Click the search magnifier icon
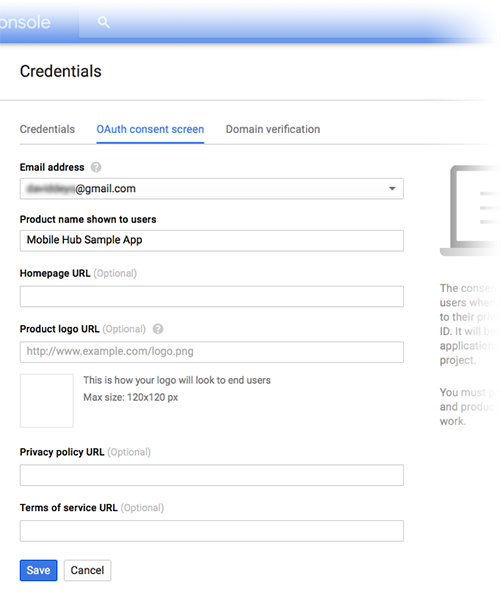The height and width of the screenshot is (601, 500). (104, 22)
